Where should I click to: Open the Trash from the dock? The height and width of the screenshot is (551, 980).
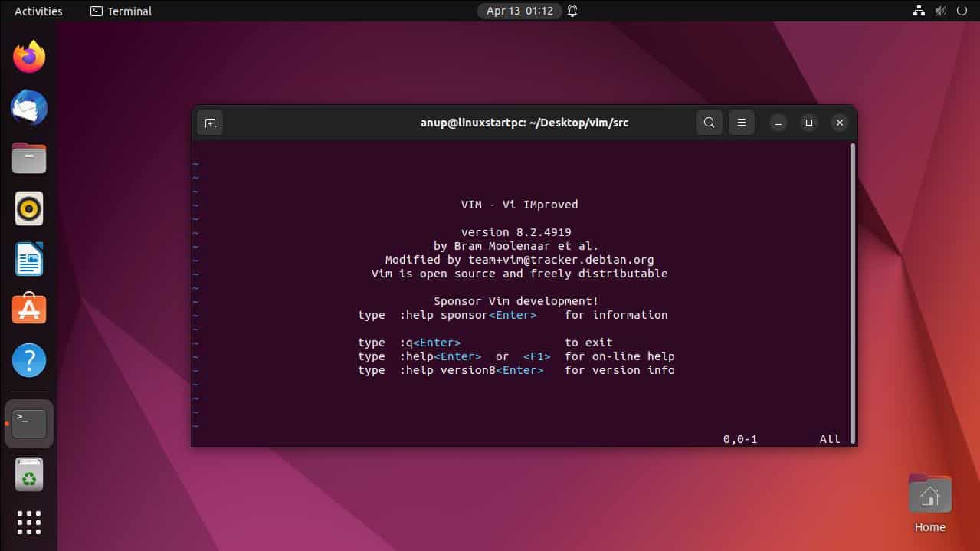pos(29,474)
